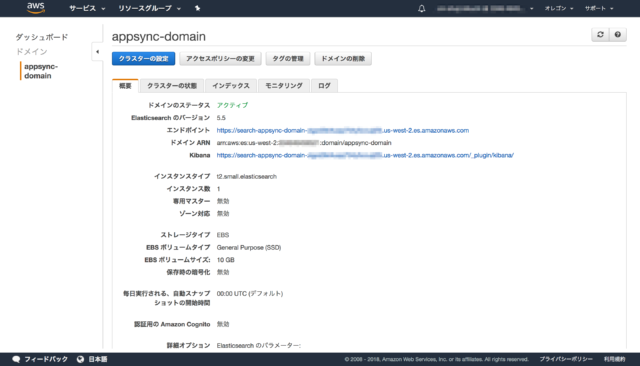The width and height of the screenshot is (640, 366).
Task: Select appsync-domain in sidebar
Action: tap(41, 71)
